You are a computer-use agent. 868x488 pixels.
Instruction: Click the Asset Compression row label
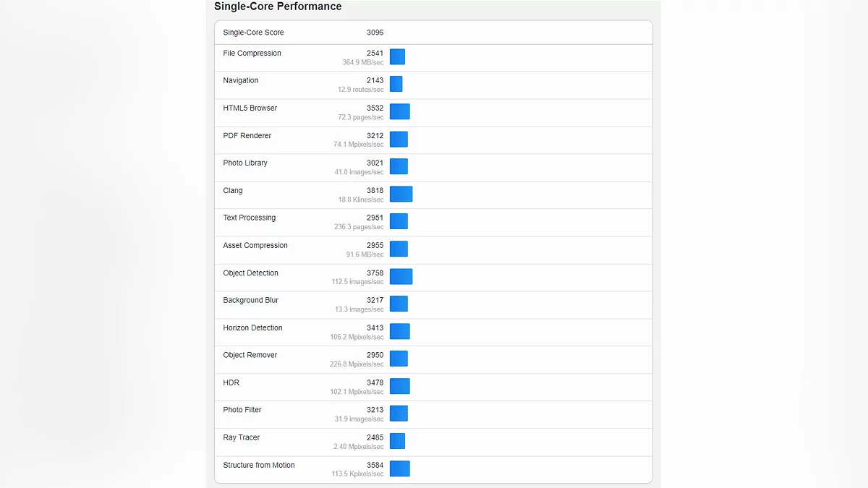255,246
